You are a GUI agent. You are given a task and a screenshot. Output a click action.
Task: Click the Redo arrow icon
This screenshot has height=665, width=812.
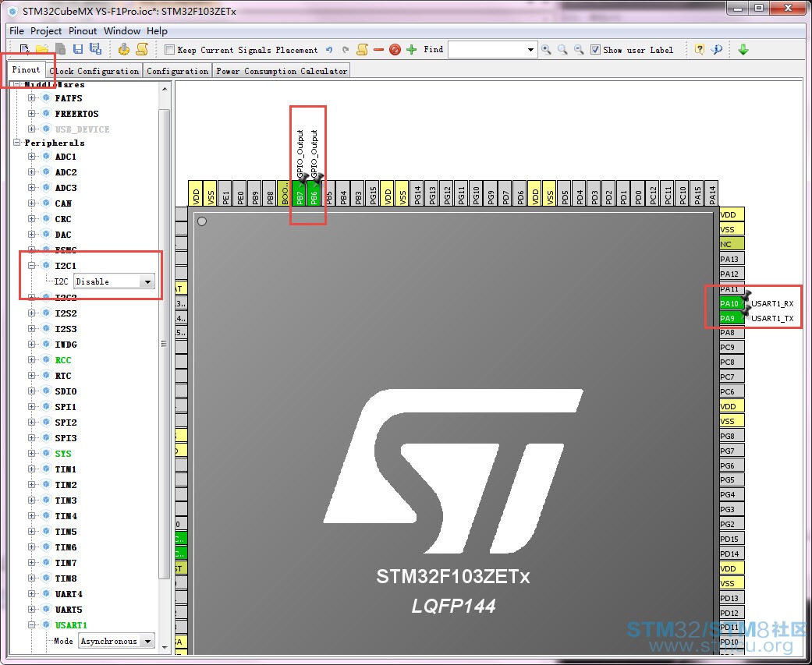coord(346,50)
